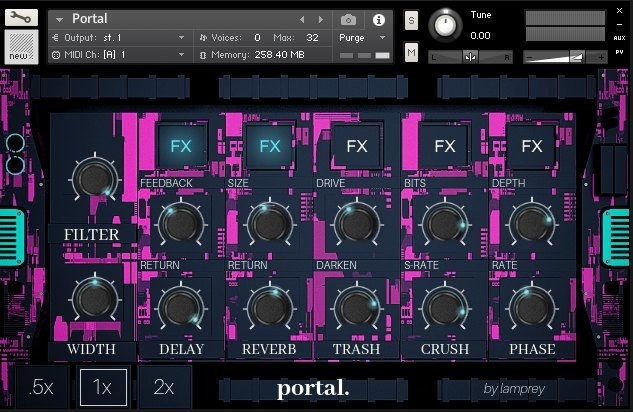Expand the Portal instrument name dropdown arrow
This screenshot has height=412, width=633.
[60, 19]
